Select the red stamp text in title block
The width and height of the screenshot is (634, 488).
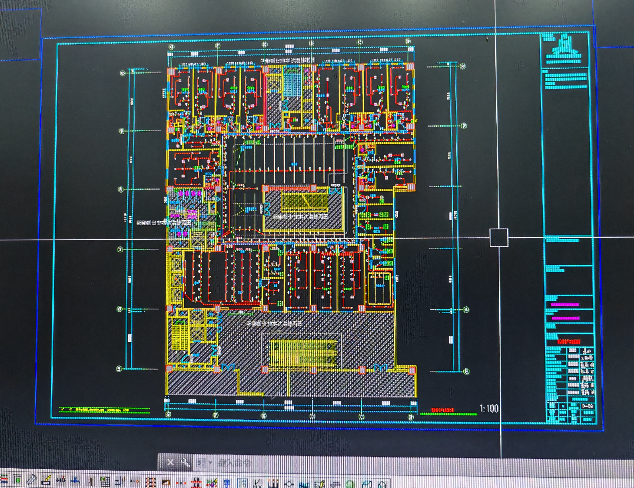(x=569, y=340)
